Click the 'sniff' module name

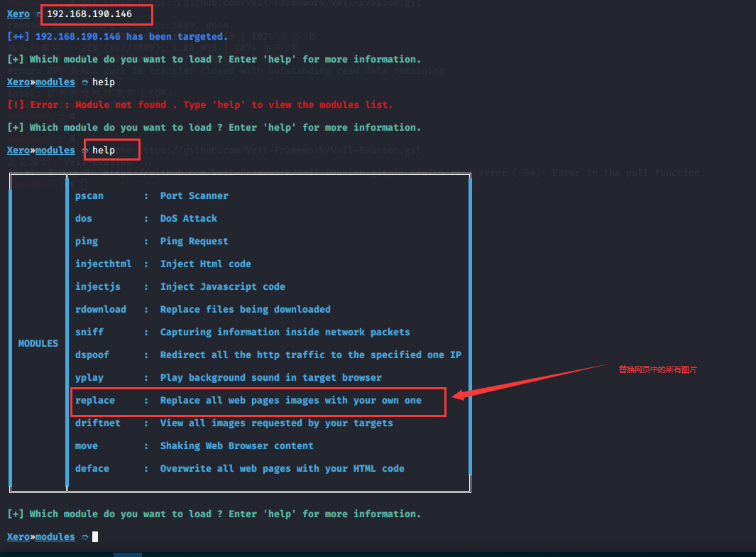(x=89, y=332)
